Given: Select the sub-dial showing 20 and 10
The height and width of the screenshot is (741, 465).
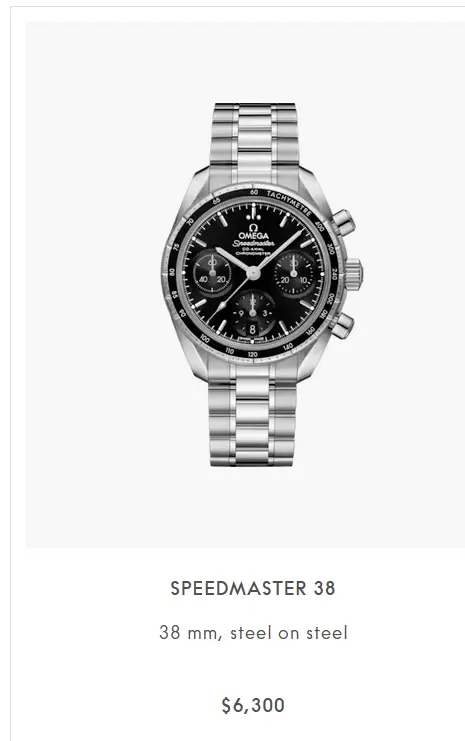Looking at the screenshot, I should pyautogui.click(x=293, y=273).
